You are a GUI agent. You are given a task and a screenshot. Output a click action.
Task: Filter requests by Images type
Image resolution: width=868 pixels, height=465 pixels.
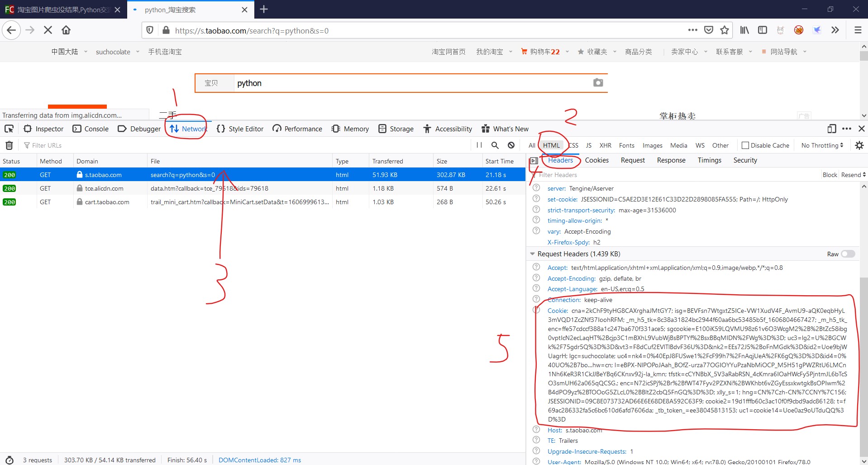pos(652,145)
